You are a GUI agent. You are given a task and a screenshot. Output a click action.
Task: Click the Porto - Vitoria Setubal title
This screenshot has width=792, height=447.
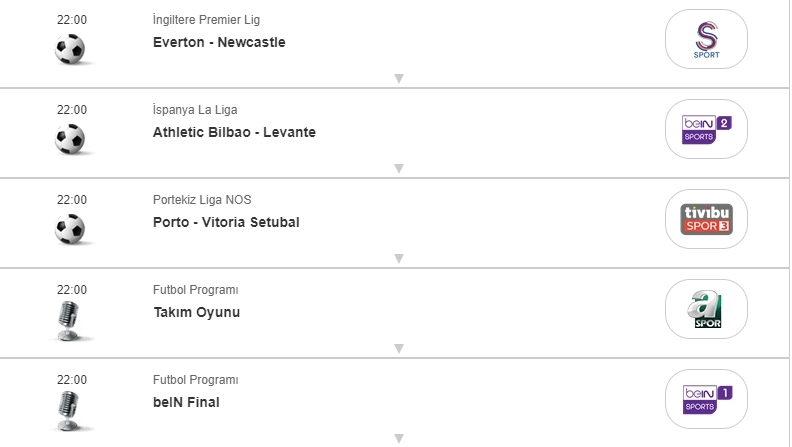[226, 222]
